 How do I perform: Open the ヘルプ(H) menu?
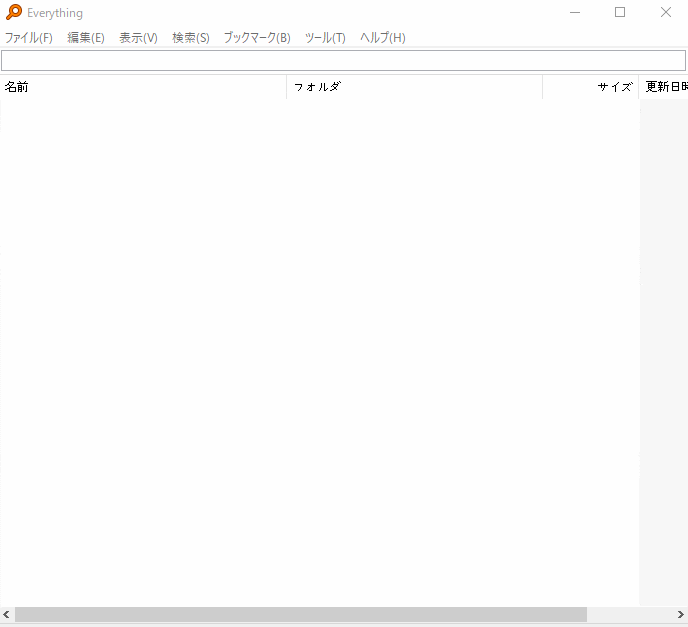pyautogui.click(x=383, y=38)
